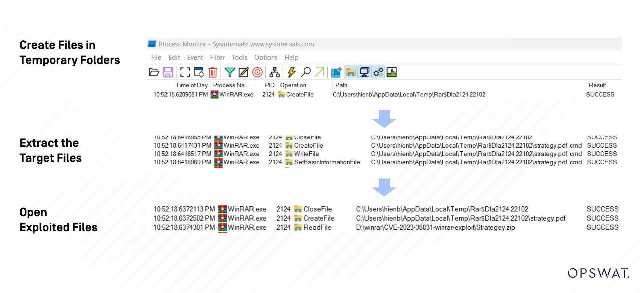Screen dimensions: 644x293
Task: Click the Open log folder icon
Action: pyautogui.click(x=154, y=72)
